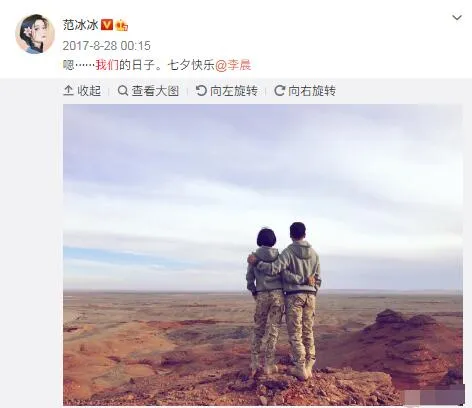Open the @李晨 mention link
This screenshot has height=408, width=472.
click(233, 65)
